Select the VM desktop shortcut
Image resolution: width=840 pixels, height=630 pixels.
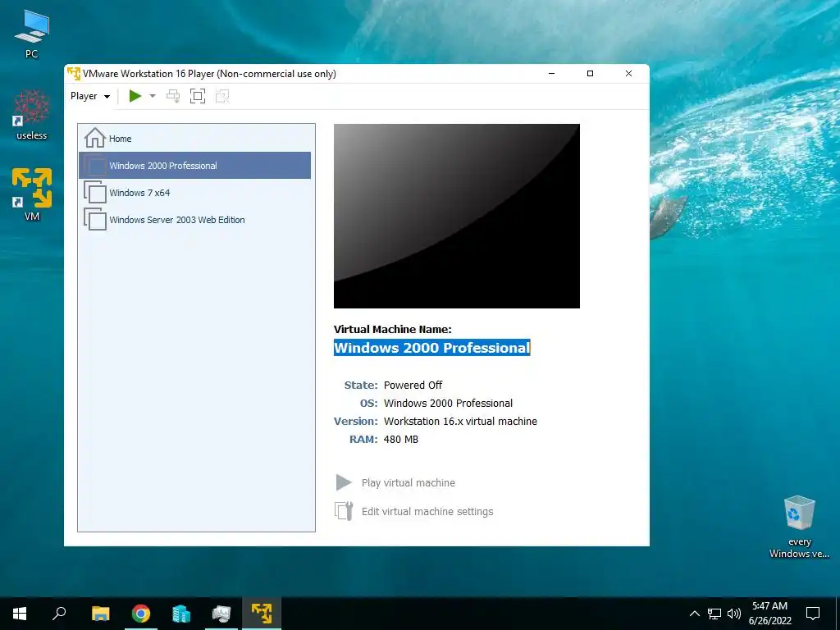click(x=32, y=194)
